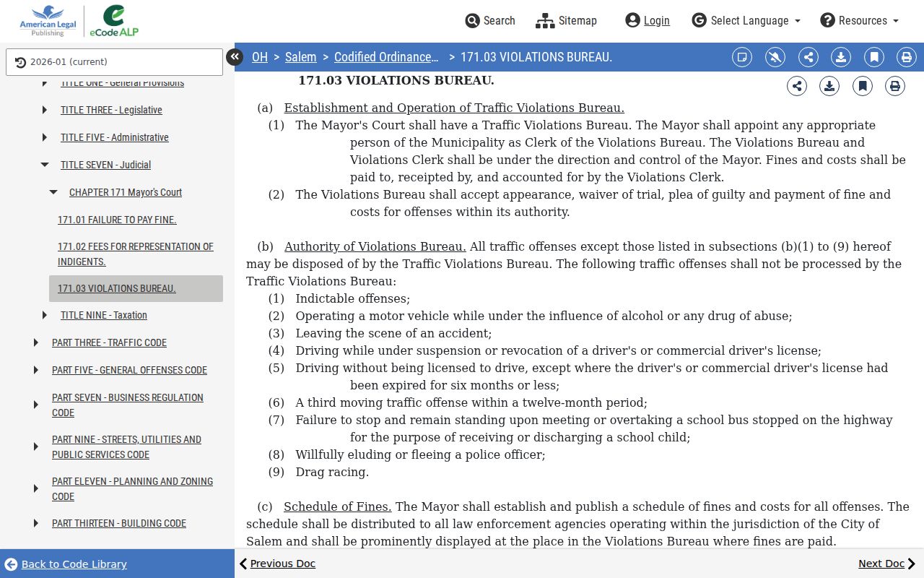Click the Codified Ordinance breadcrumb link
Viewport: 924px width, 578px height.
(x=386, y=57)
